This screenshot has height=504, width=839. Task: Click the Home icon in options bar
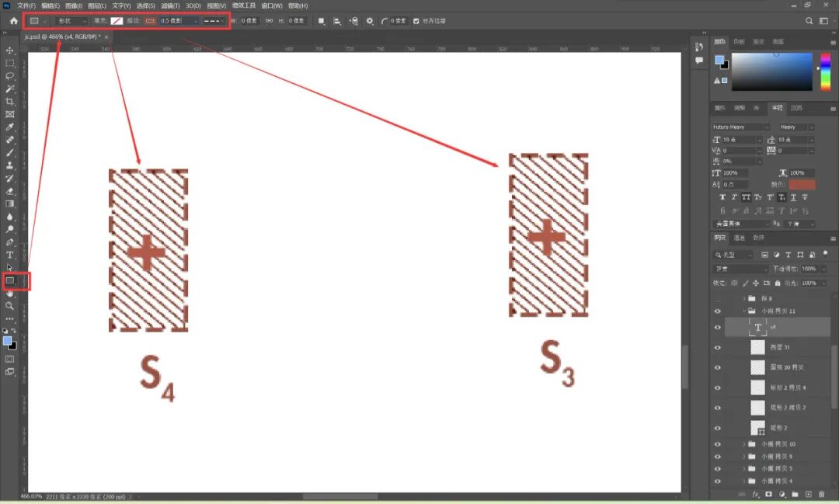click(14, 21)
